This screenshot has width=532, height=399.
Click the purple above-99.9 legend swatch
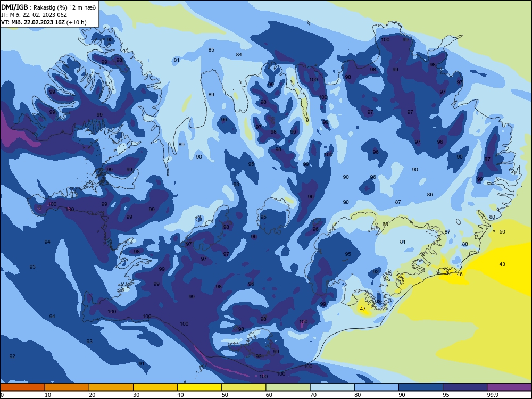point(509,387)
